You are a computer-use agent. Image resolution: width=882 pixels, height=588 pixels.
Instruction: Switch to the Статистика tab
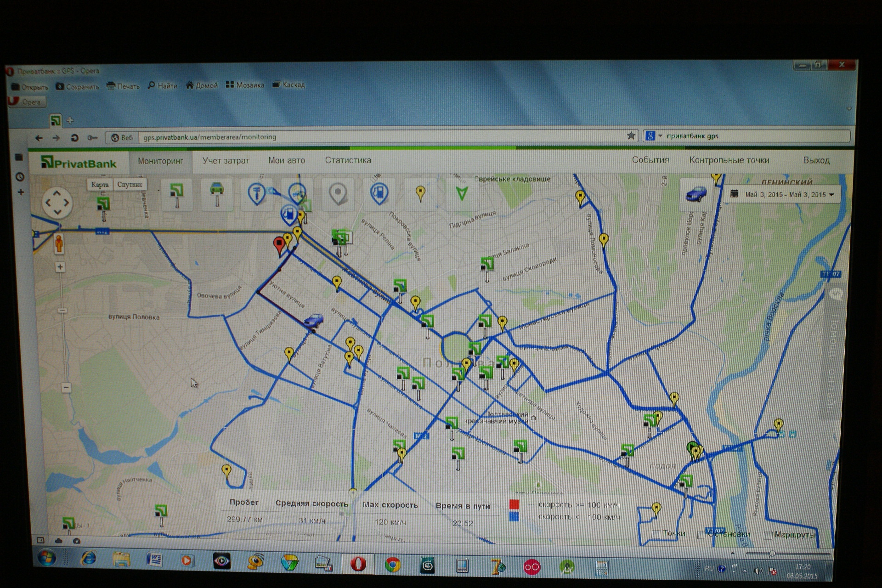tap(348, 160)
